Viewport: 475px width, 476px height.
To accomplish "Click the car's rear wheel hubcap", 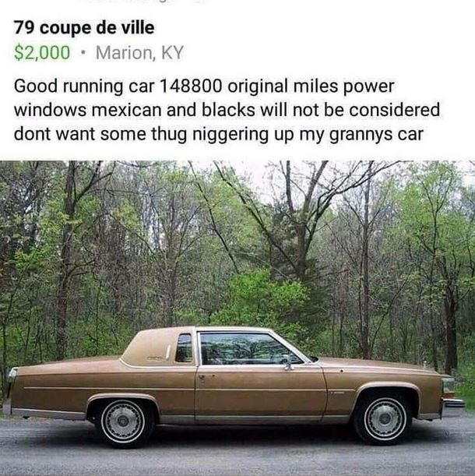I will 123,421.
